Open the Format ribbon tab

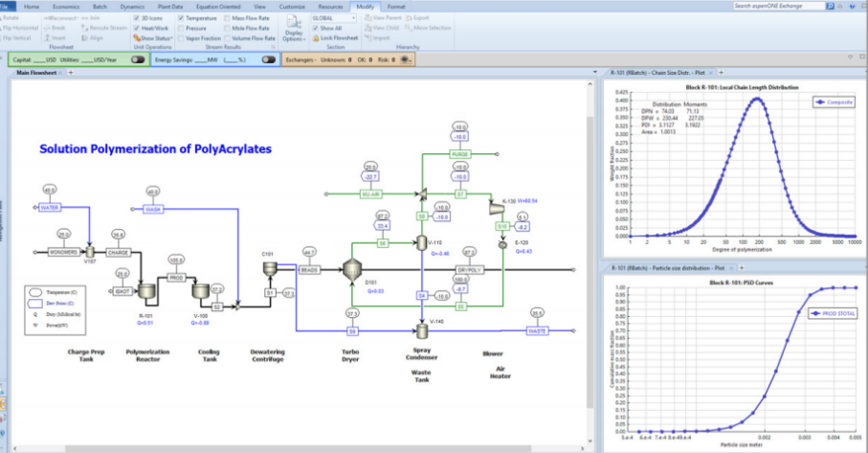[x=396, y=7]
